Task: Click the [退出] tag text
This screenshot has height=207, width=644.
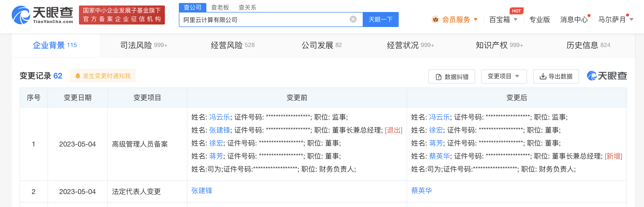Action: point(393,130)
